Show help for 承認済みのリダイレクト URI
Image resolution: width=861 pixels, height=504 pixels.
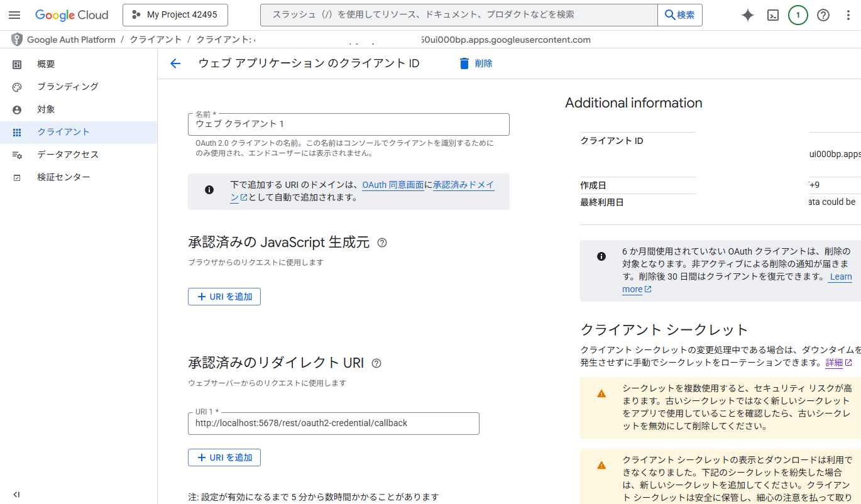(x=376, y=363)
